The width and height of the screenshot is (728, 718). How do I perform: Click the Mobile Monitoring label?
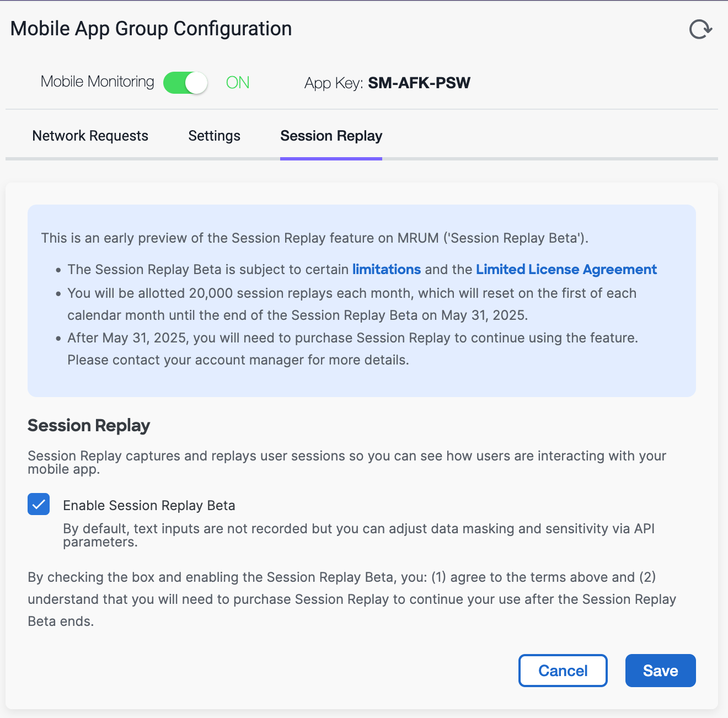[x=98, y=82]
